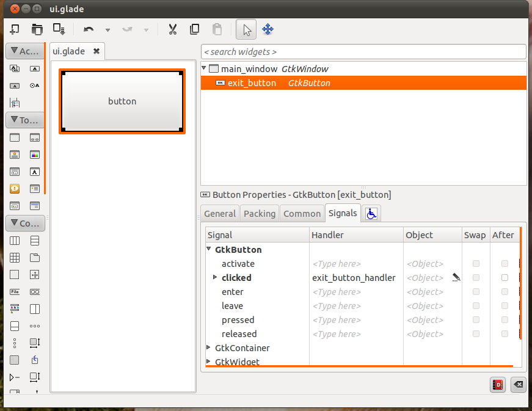This screenshot has height=411, width=532.
Task: Switch to the Packing tab
Action: 259,213
